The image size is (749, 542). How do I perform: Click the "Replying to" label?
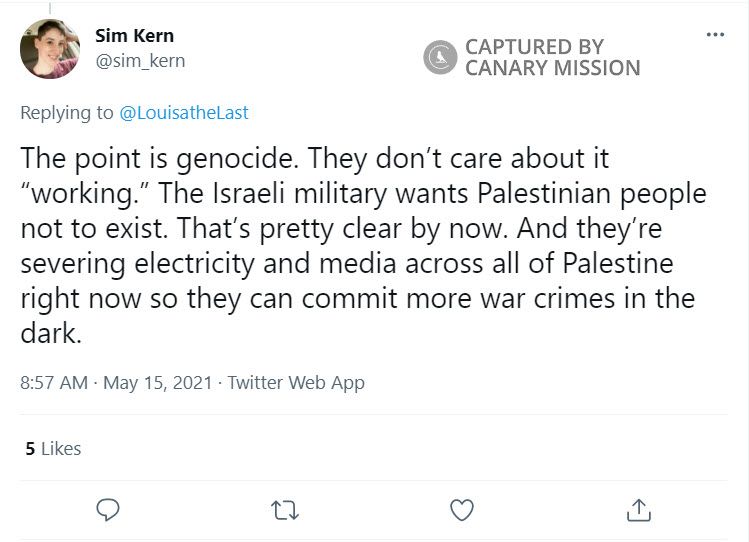[x=67, y=113]
